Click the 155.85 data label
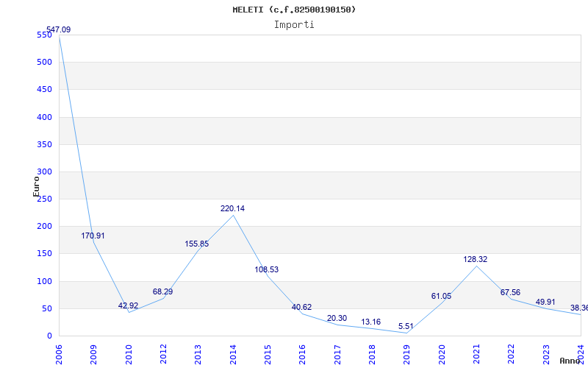The width and height of the screenshot is (588, 368). [x=196, y=244]
